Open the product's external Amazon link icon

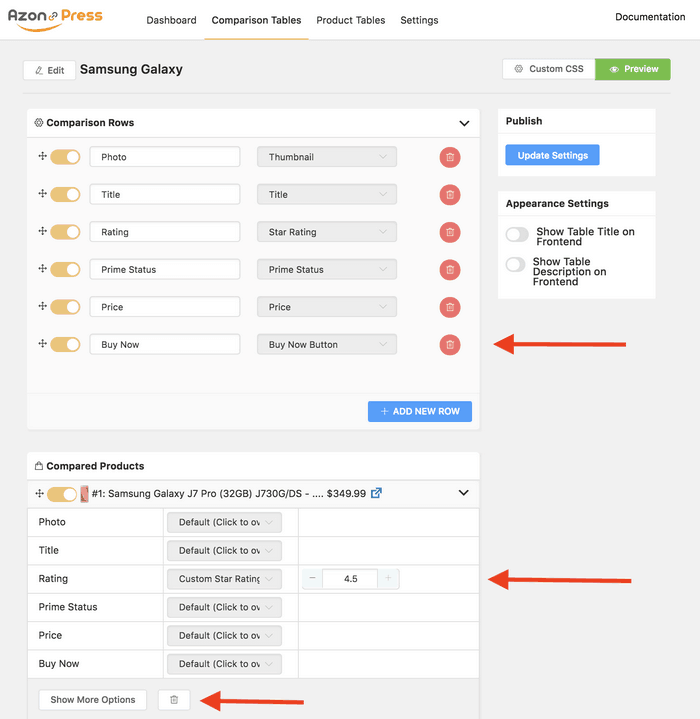376,493
